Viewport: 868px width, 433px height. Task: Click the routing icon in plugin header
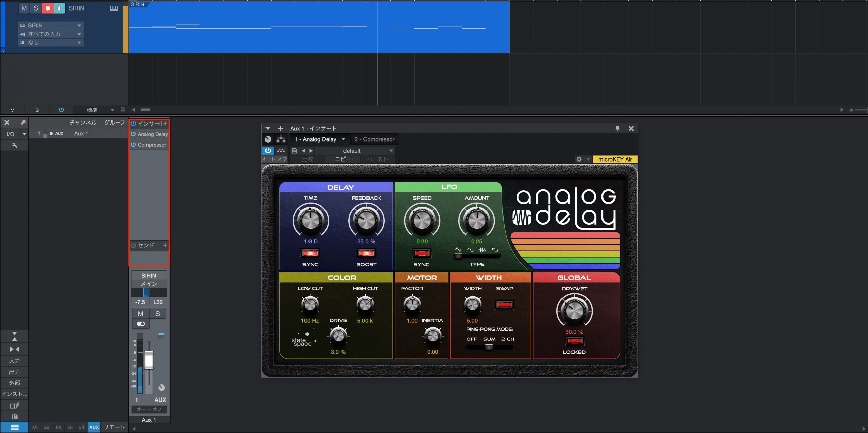pyautogui.click(x=281, y=139)
